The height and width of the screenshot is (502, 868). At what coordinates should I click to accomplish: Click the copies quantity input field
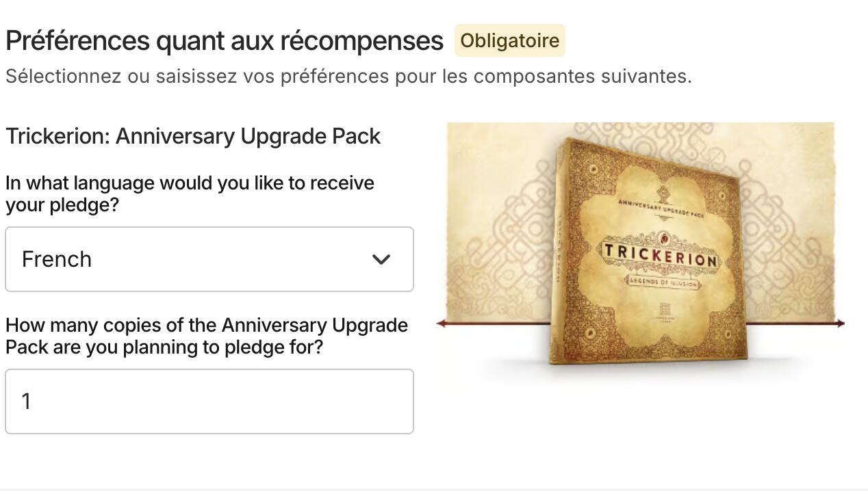click(x=209, y=401)
